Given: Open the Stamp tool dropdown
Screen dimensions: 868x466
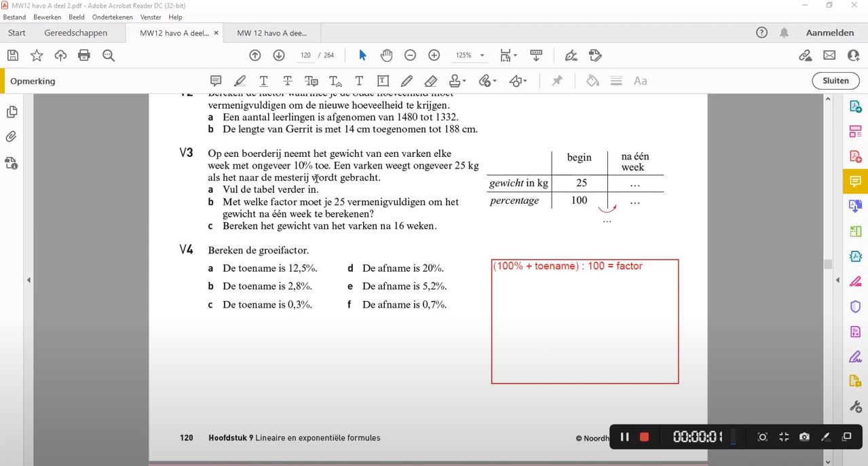Looking at the screenshot, I should (x=457, y=81).
